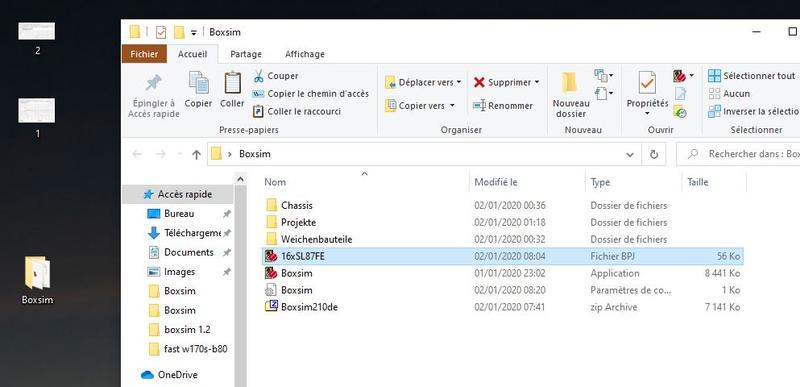800x387 pixels.
Task: Select desktop thumbnail labeled 1
Action: [37, 118]
